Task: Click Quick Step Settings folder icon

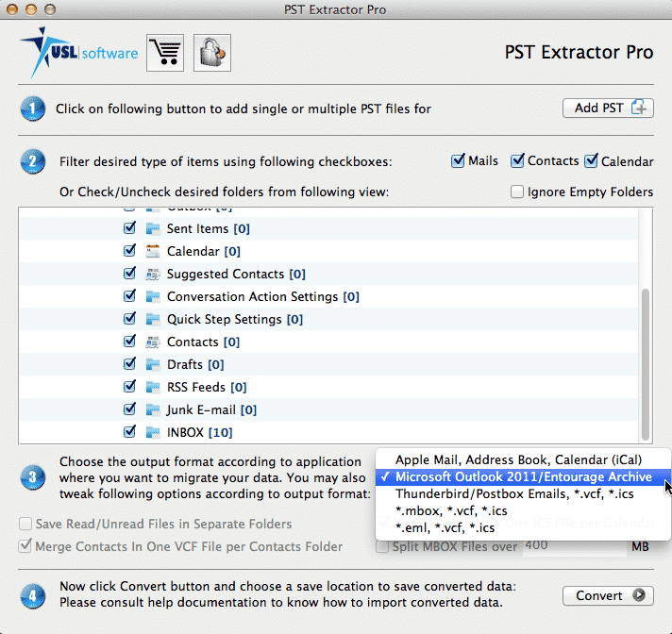Action: (x=153, y=319)
